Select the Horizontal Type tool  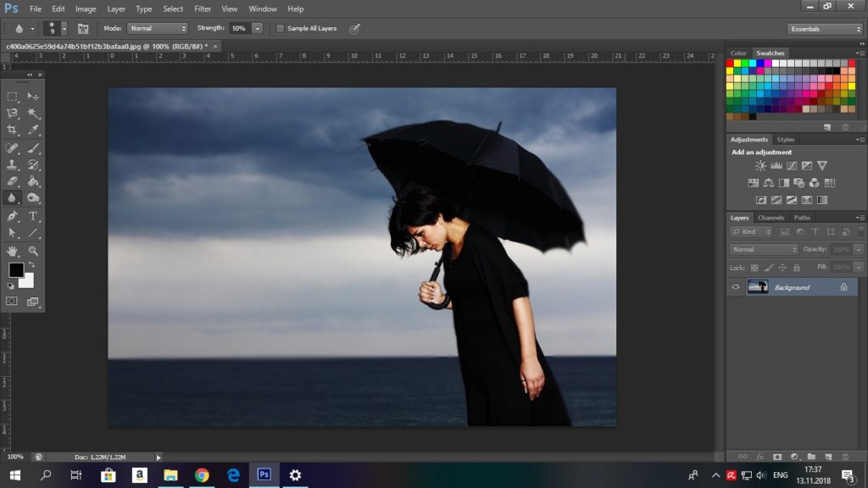click(33, 216)
